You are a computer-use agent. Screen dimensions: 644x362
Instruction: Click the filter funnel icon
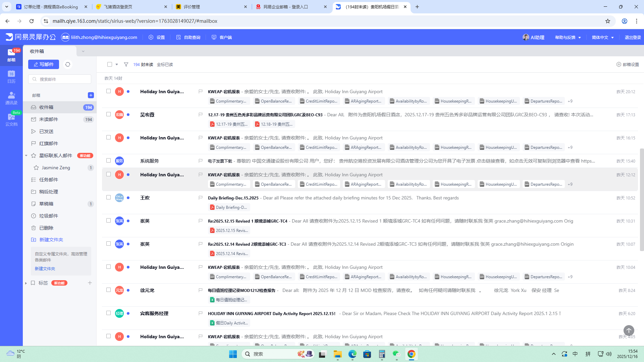click(x=126, y=64)
